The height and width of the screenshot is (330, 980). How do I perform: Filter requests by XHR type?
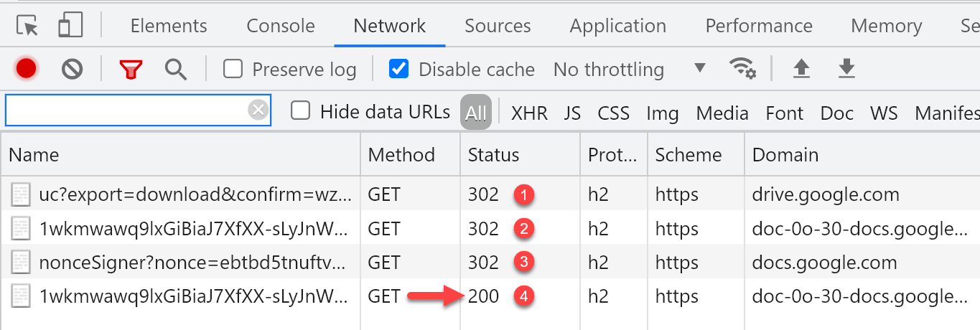[529, 113]
